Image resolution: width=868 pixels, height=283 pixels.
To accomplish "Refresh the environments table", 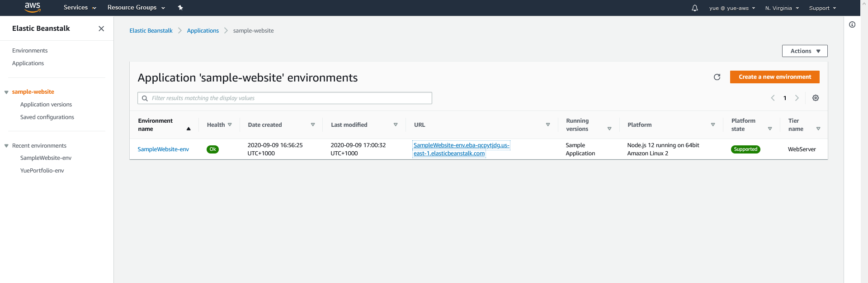I will tap(717, 77).
